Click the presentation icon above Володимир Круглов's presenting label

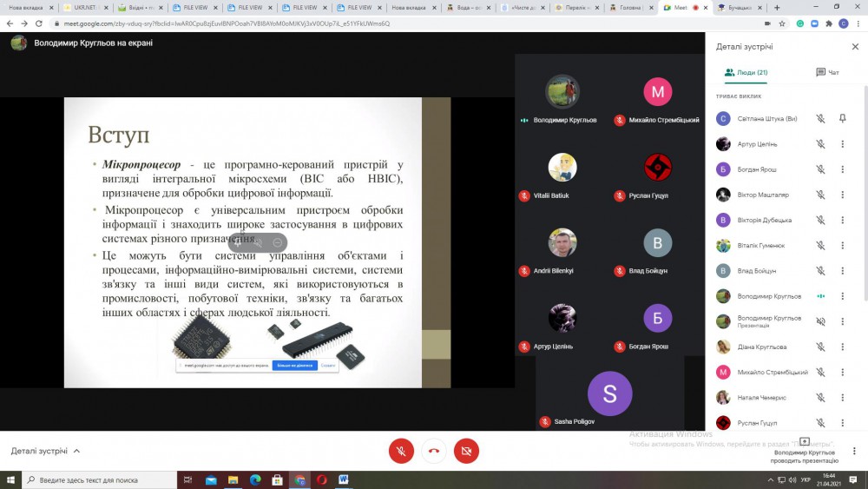[804, 441]
